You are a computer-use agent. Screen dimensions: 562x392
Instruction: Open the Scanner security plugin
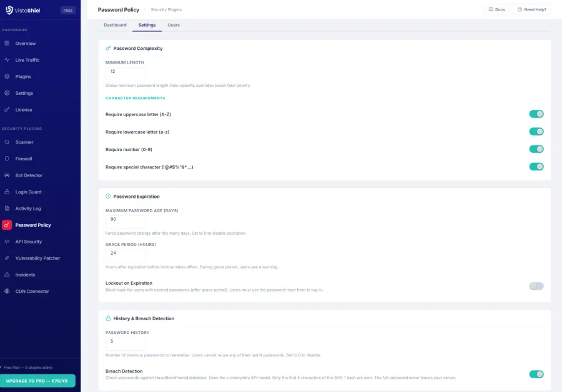click(25, 142)
